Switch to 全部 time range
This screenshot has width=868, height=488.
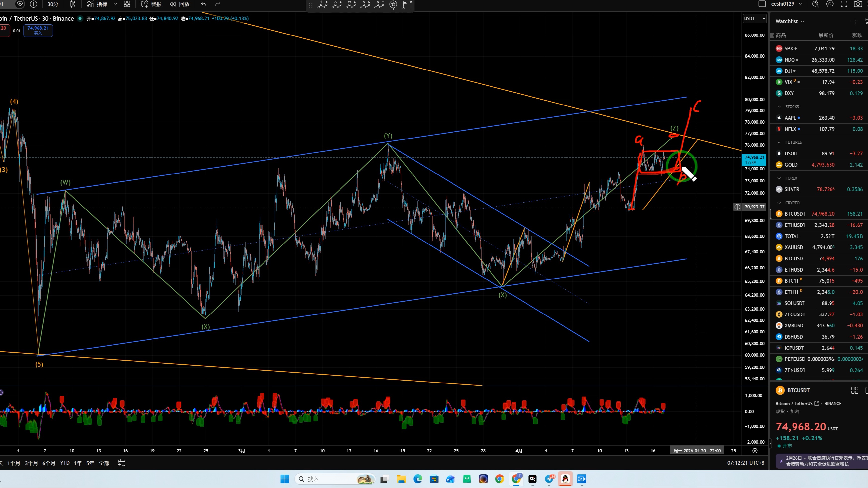coord(104,463)
